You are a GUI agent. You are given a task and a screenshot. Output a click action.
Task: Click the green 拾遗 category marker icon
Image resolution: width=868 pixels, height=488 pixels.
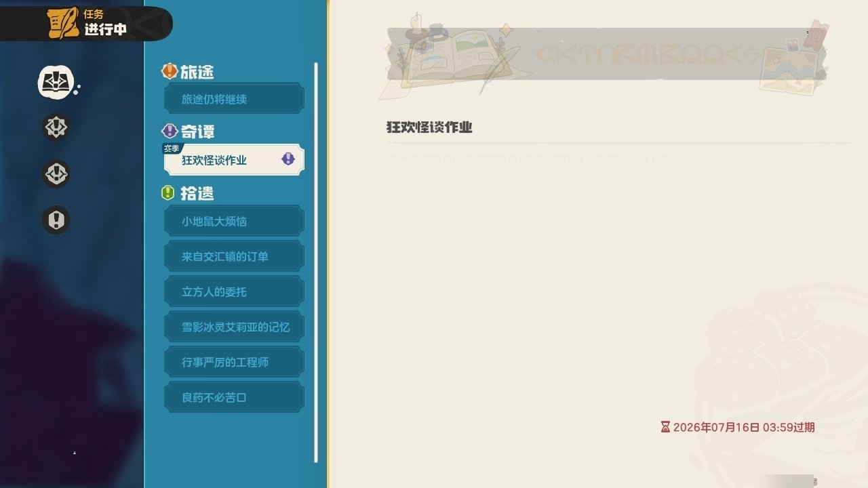[169, 193]
